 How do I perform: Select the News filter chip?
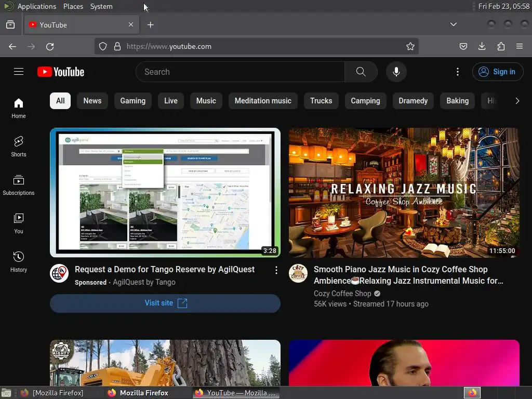pos(92,101)
